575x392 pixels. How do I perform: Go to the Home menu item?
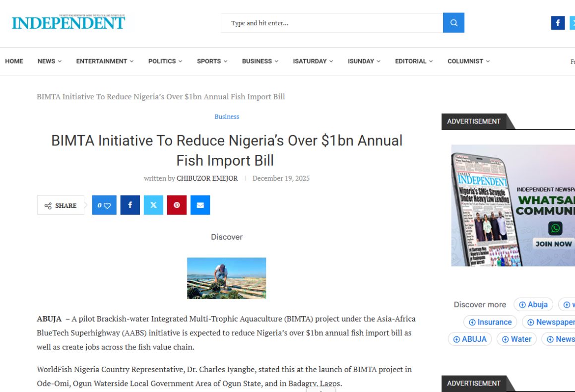(x=14, y=62)
